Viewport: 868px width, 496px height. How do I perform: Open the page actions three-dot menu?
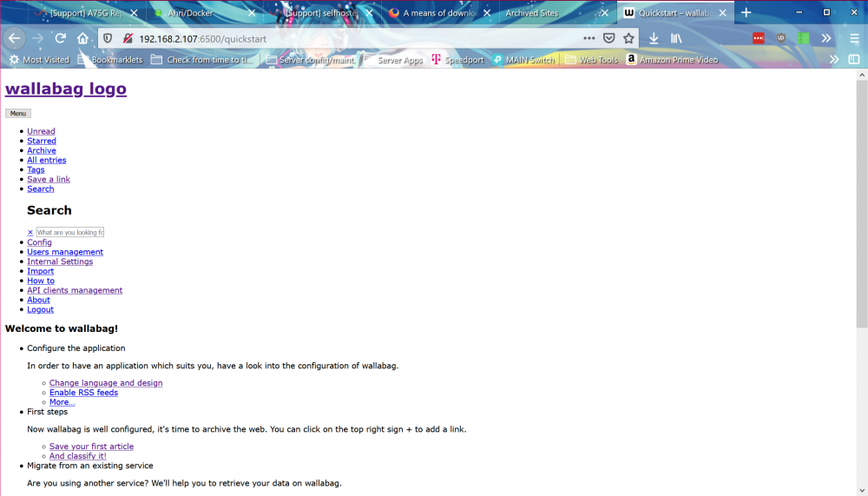point(589,38)
